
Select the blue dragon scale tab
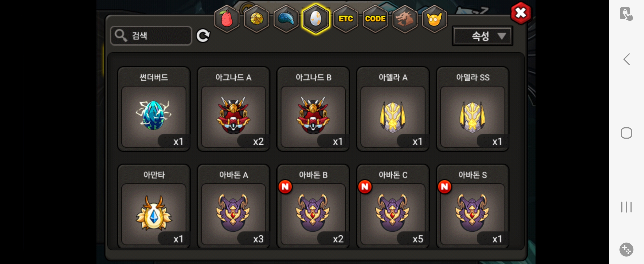click(x=286, y=19)
